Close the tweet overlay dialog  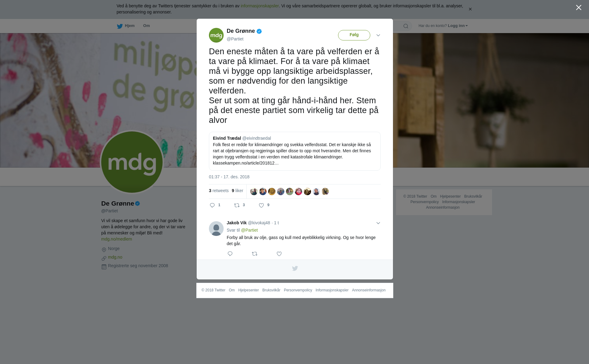point(579,7)
